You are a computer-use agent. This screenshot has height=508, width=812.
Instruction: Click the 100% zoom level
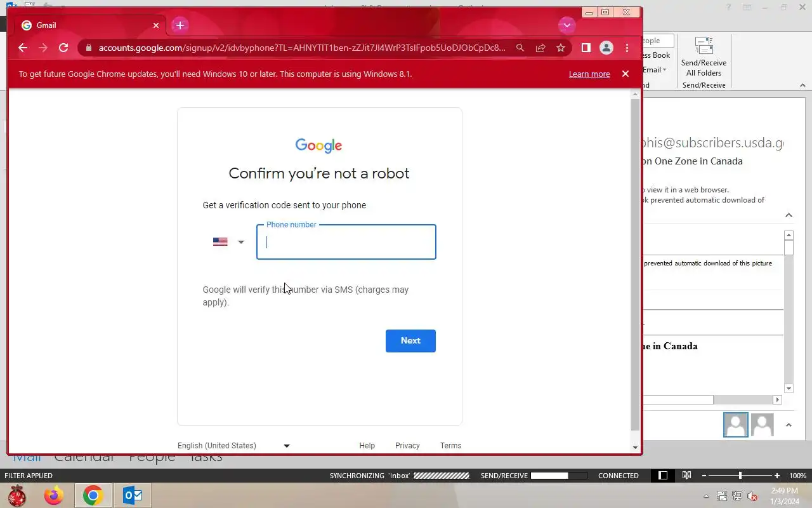pyautogui.click(x=797, y=476)
